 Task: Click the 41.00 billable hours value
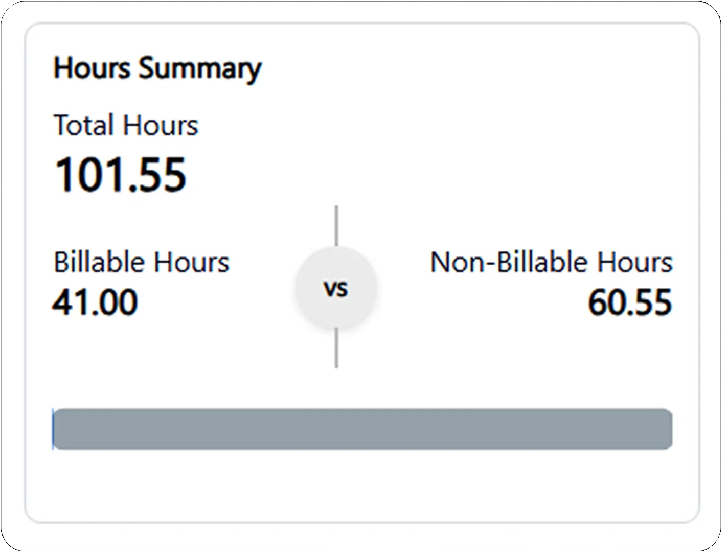(x=95, y=302)
